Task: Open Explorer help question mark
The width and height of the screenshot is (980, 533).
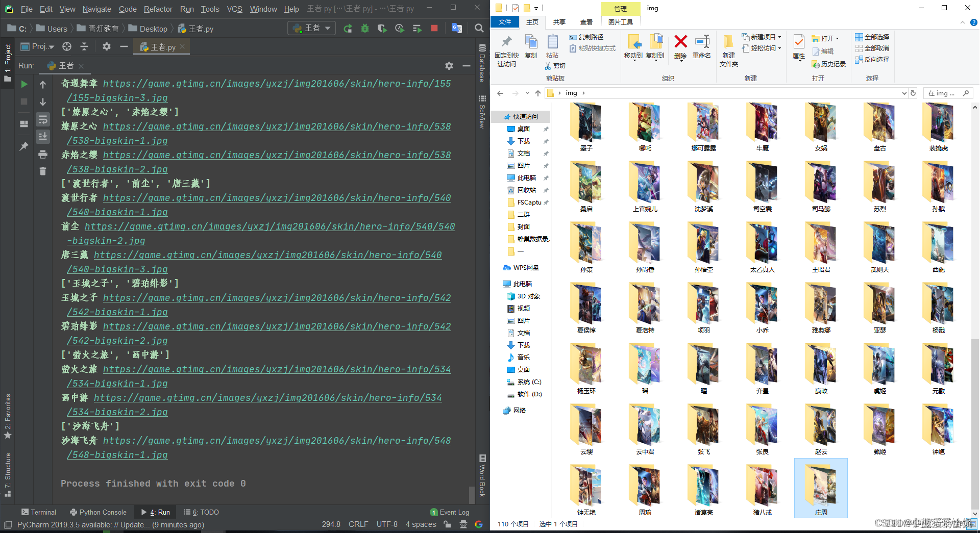Action: pos(973,22)
